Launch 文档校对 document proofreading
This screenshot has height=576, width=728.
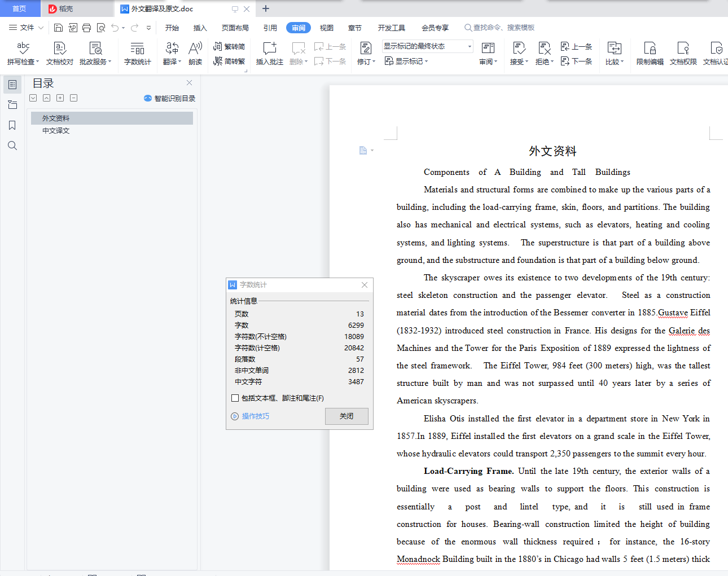point(60,54)
